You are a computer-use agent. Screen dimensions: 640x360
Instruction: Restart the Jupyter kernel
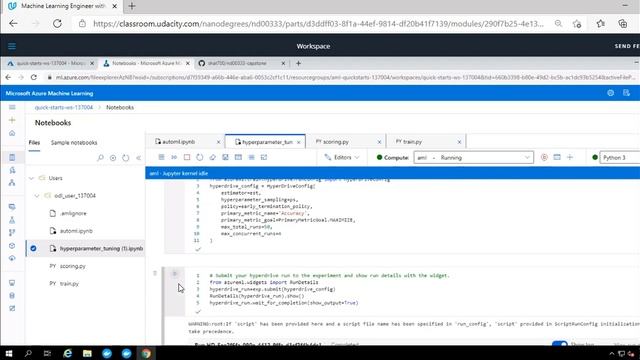click(200, 157)
